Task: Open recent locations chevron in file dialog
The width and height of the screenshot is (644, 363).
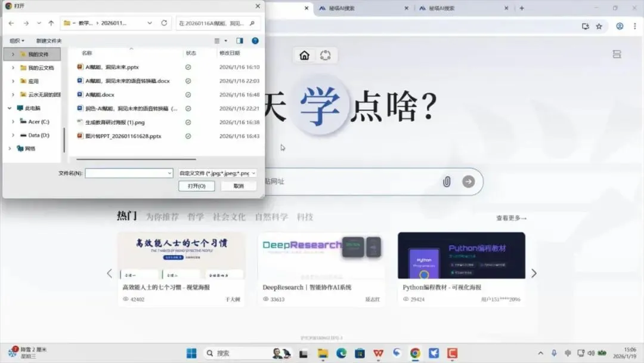Action: click(x=39, y=23)
